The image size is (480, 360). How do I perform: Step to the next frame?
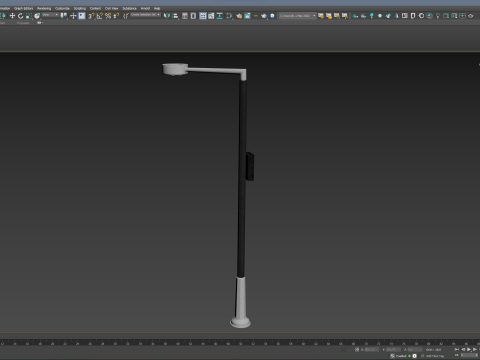[474, 349]
